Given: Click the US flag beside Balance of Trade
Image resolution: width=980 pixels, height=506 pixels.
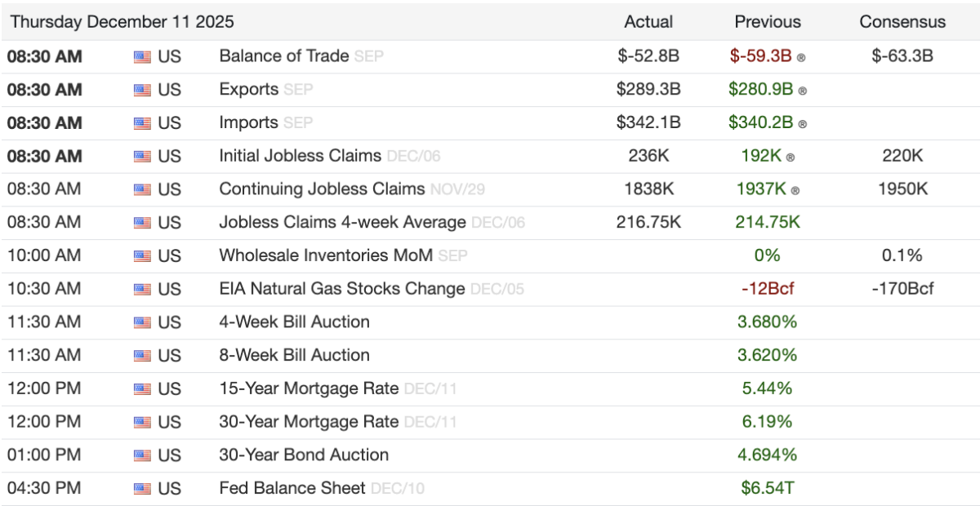Looking at the screenshot, I should tap(143, 57).
